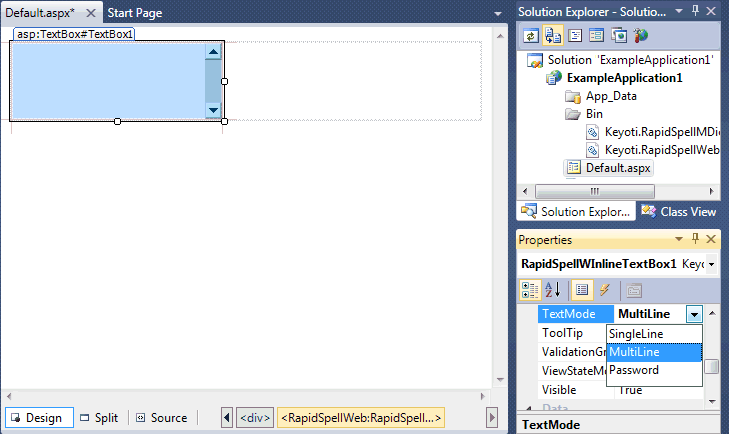Click the TextMode dropdown arrow
Screen dimensions: 729x434
point(694,314)
